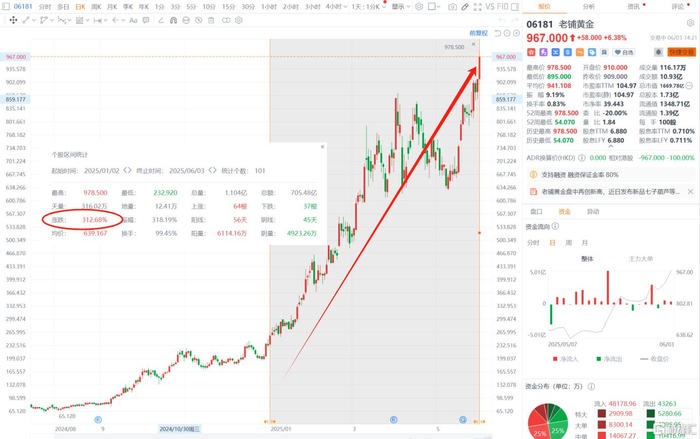Open the 1天:1分K timeframe dropdown
This screenshot has height=439, width=700.
(369, 7)
